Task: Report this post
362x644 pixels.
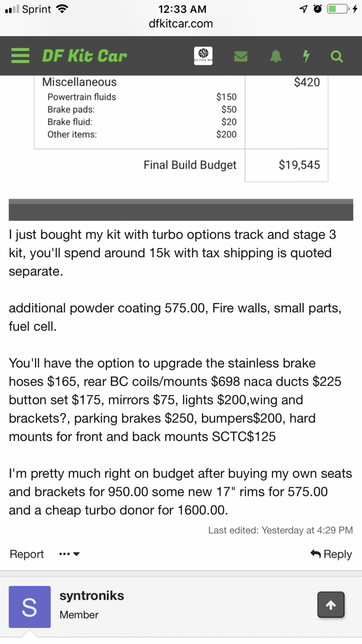Action: pyautogui.click(x=27, y=554)
